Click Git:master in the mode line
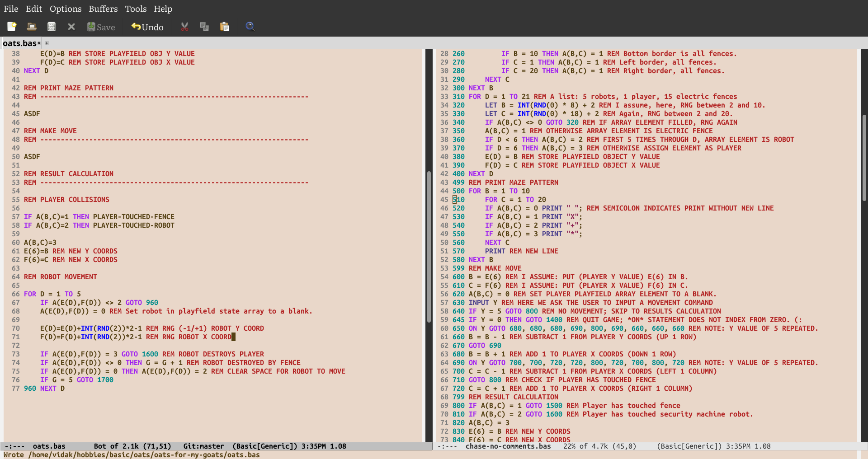 203,446
